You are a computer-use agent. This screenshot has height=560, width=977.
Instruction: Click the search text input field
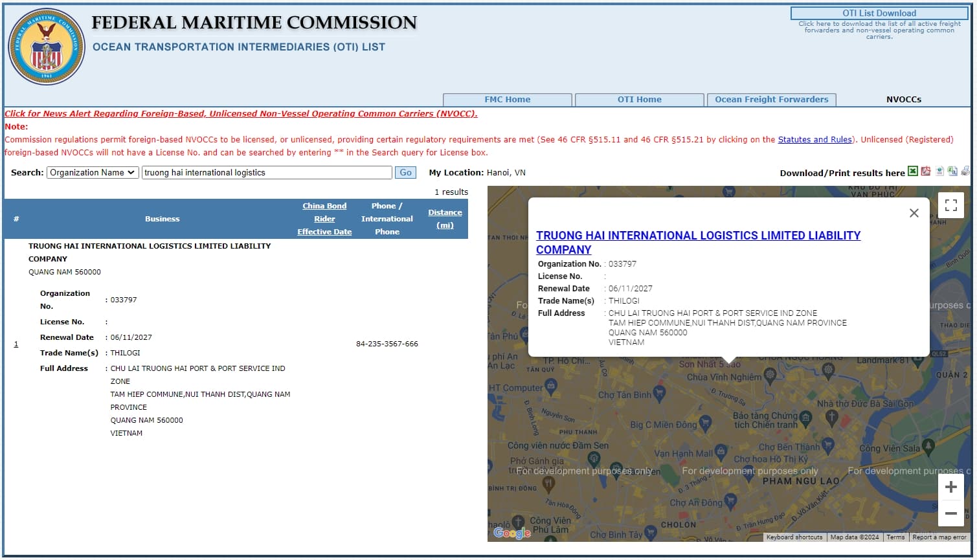pyautogui.click(x=267, y=173)
